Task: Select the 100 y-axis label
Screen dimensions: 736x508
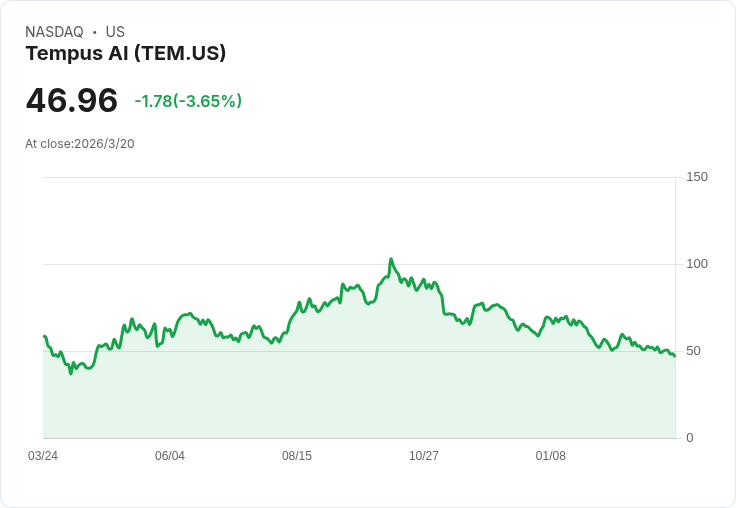Action: pos(697,264)
